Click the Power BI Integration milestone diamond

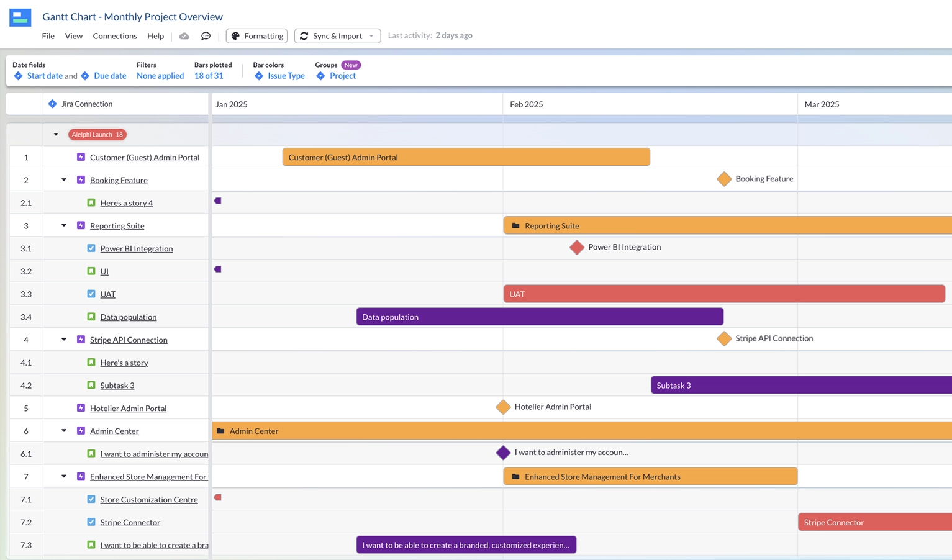click(x=577, y=248)
